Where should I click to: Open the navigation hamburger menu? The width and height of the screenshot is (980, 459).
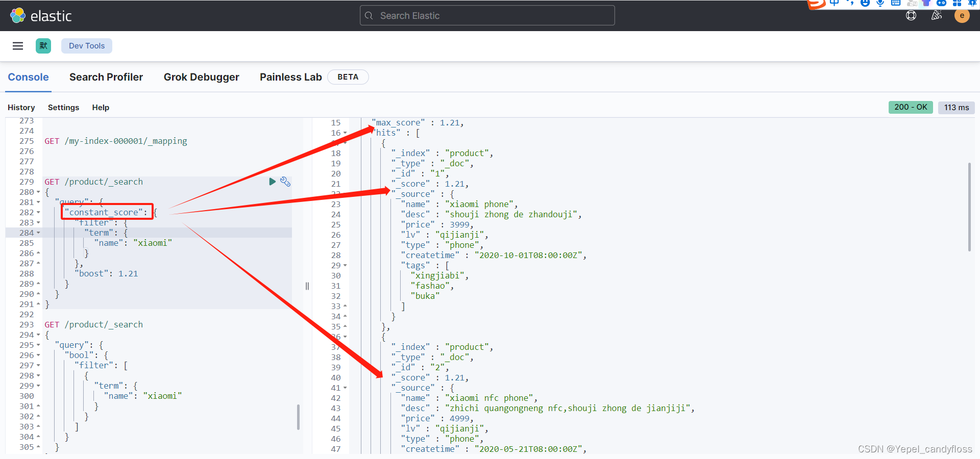tap(17, 46)
